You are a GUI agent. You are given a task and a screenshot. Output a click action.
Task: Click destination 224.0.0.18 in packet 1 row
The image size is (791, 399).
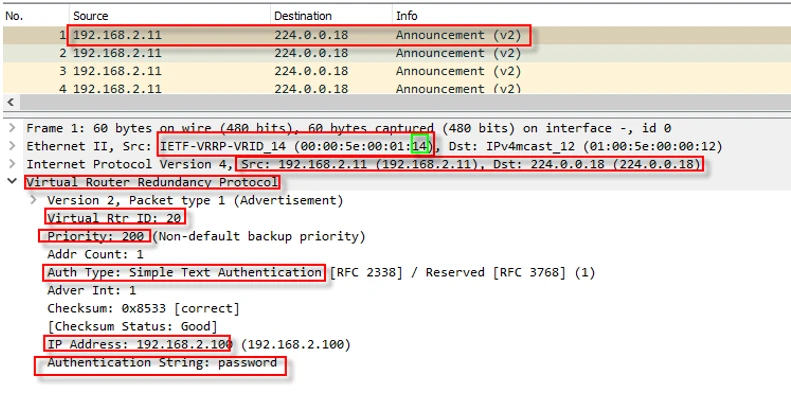tap(311, 35)
